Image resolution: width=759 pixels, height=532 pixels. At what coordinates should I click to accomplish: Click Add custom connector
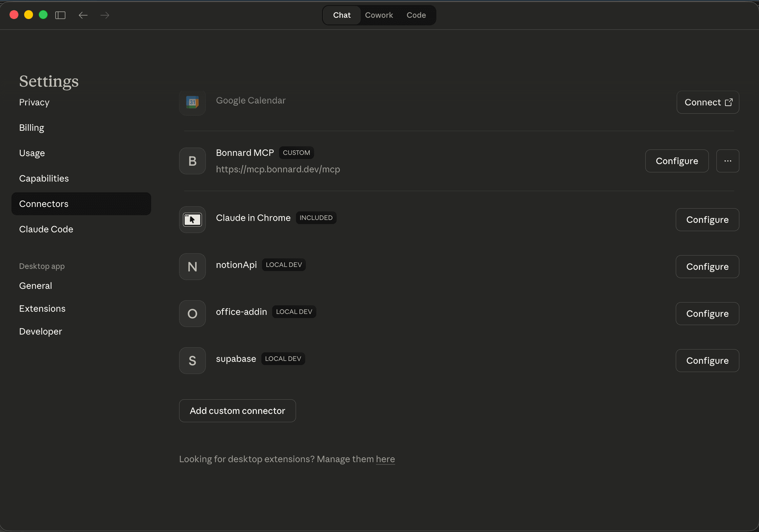tap(237, 410)
